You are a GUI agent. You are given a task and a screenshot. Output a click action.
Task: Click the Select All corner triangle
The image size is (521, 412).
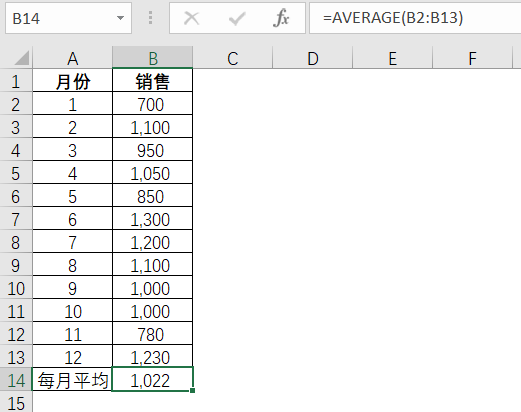(x=22, y=58)
